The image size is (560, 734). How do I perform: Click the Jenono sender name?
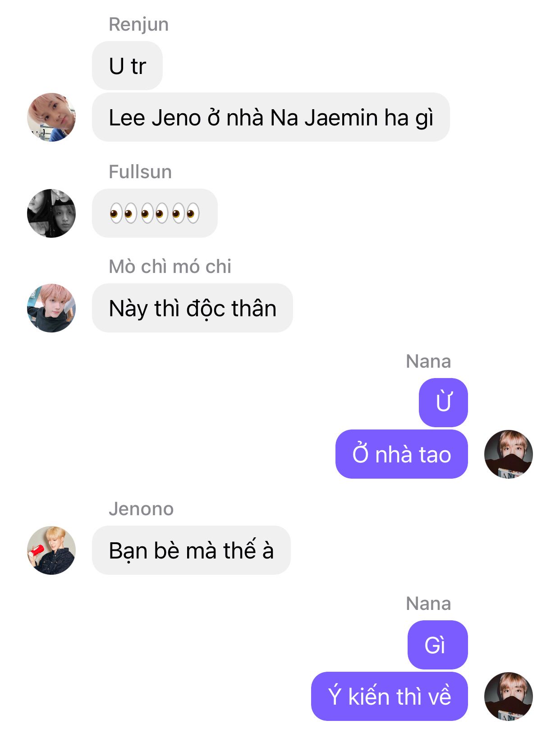point(141,509)
